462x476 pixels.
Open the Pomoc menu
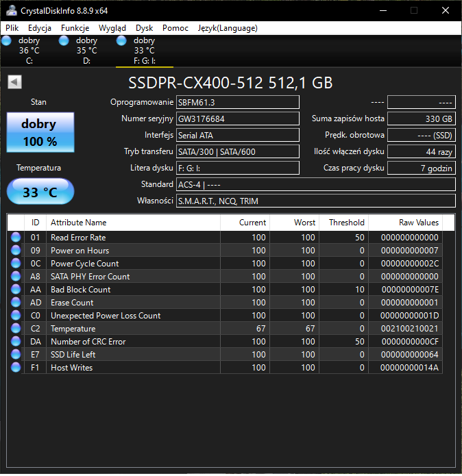pos(175,28)
